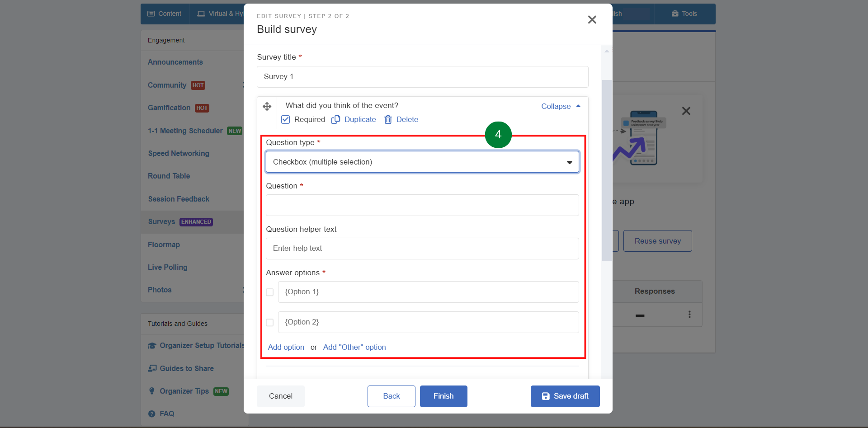Close the Build survey dialog

(592, 20)
